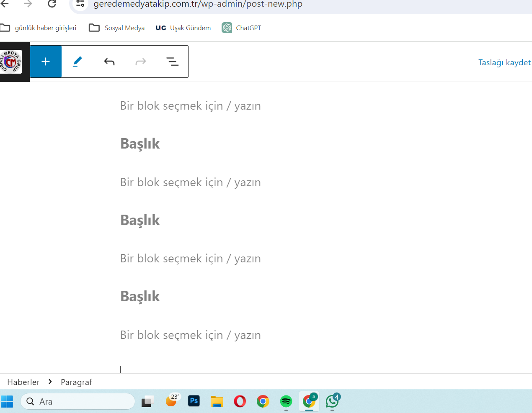Image resolution: width=532 pixels, height=413 pixels.
Task: Open the Windows Start menu
Action: (7, 402)
